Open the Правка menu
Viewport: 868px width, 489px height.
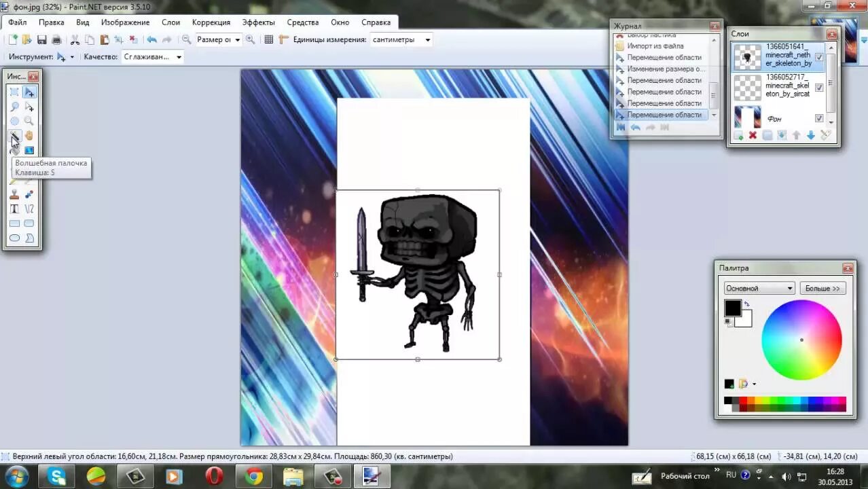click(x=52, y=22)
